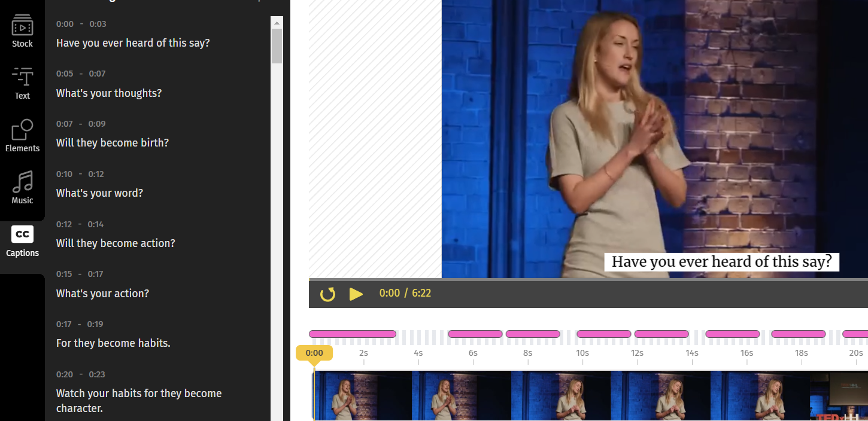
Task: Click the video preview of the speaker
Action: (654, 139)
